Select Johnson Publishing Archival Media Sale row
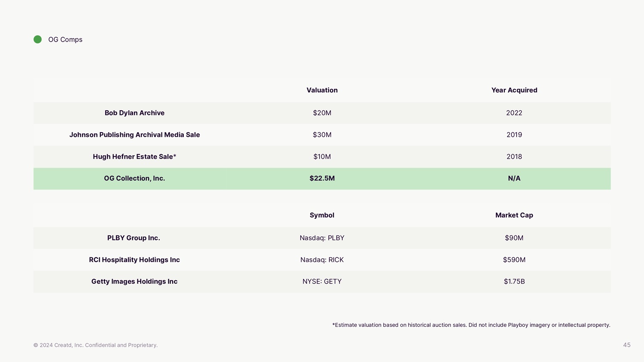 tap(134, 135)
